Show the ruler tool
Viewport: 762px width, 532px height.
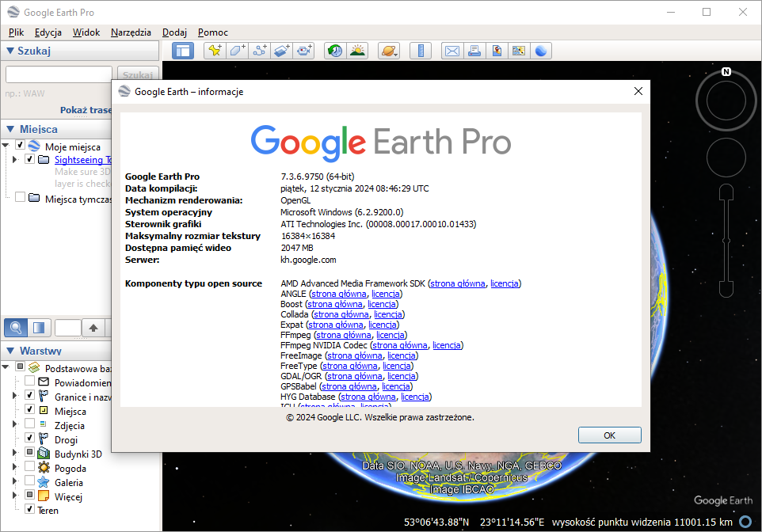pyautogui.click(x=421, y=51)
